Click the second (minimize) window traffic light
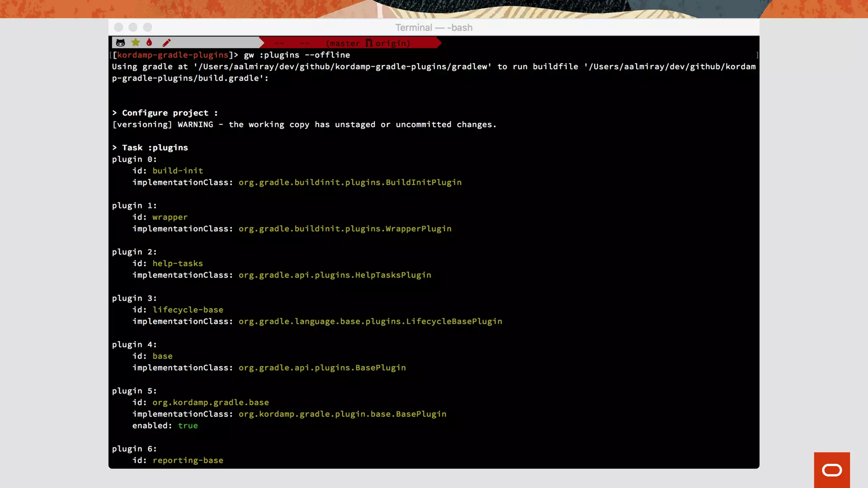Viewport: 868px width, 488px height. point(133,28)
